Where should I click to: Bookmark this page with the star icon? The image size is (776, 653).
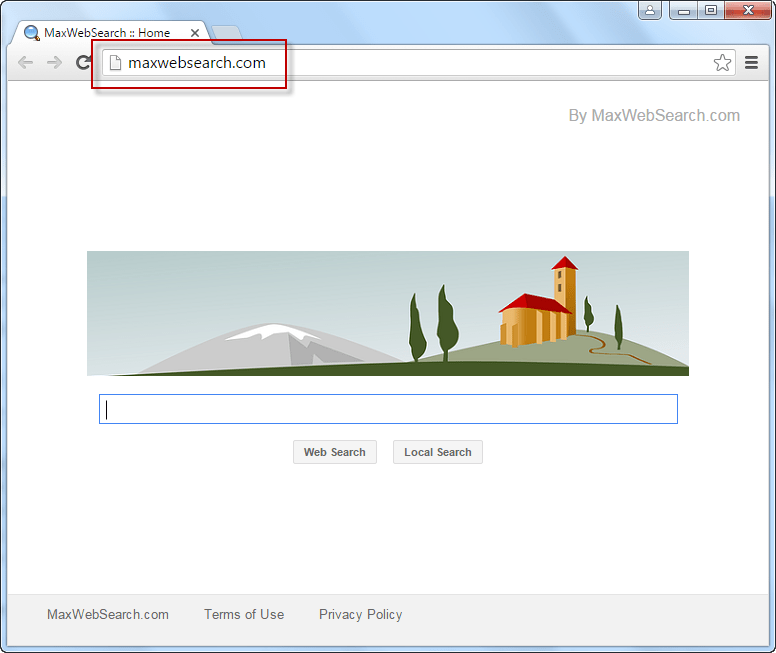pos(722,63)
